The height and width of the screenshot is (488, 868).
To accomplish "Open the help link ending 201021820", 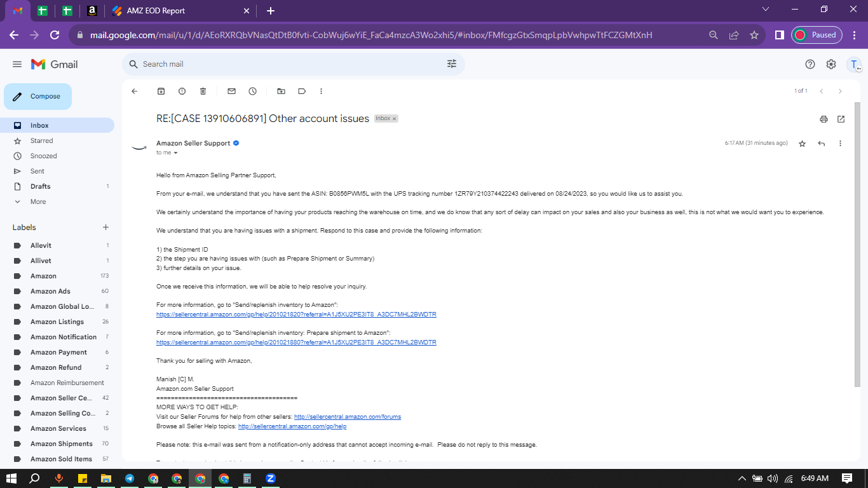I will click(296, 315).
